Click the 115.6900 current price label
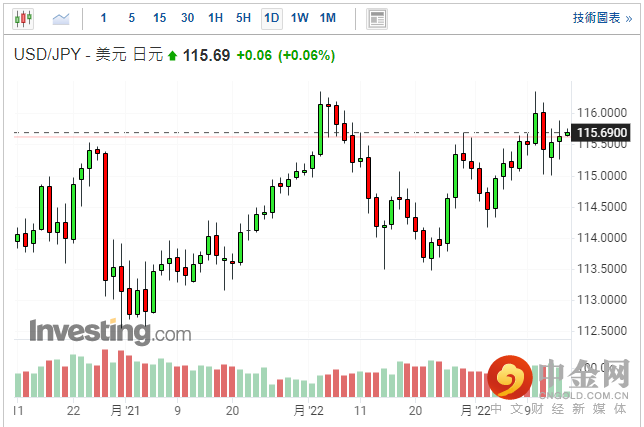644x427 pixels. click(x=603, y=132)
